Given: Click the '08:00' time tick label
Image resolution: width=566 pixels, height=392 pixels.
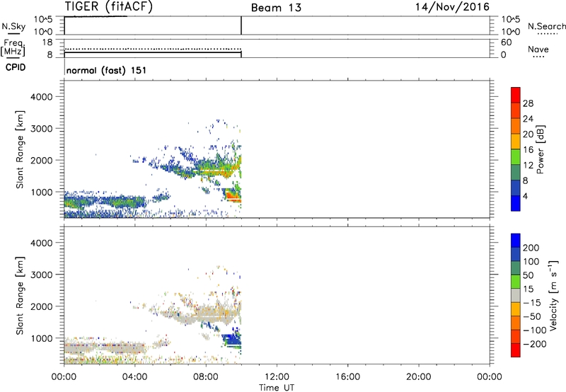Looking at the screenshot, I should pos(206,377).
